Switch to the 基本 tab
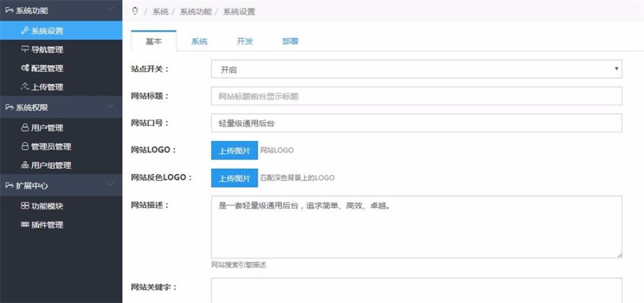644x303 pixels. click(154, 41)
